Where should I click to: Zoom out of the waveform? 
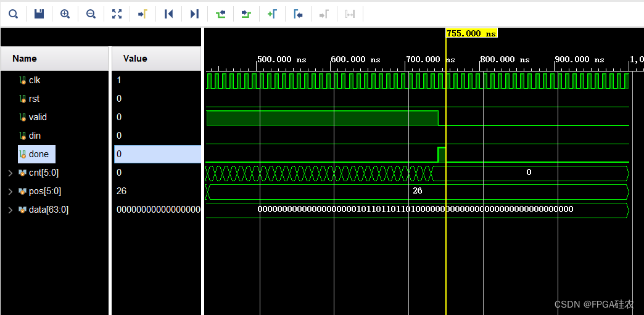click(x=91, y=14)
